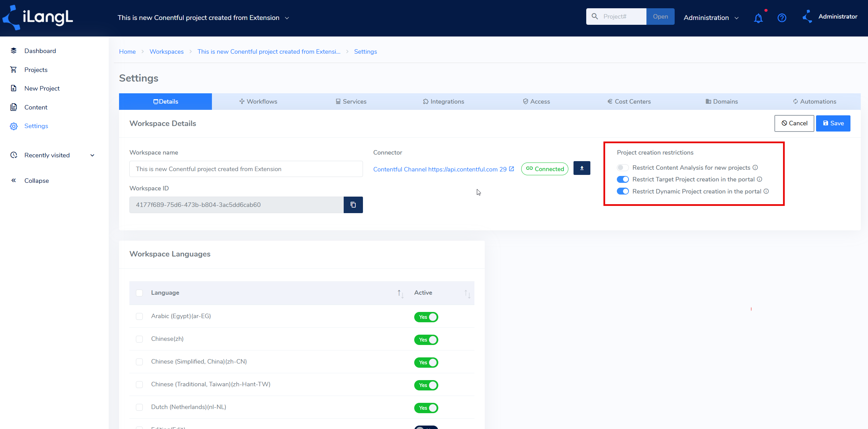The width and height of the screenshot is (868, 429).
Task: Click the Dashboard sidebar icon
Action: (x=13, y=51)
